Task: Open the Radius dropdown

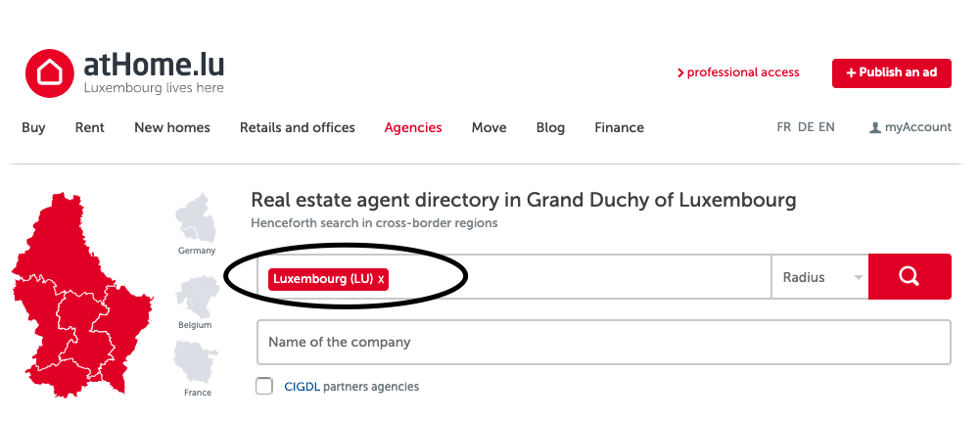Action: pos(820,277)
